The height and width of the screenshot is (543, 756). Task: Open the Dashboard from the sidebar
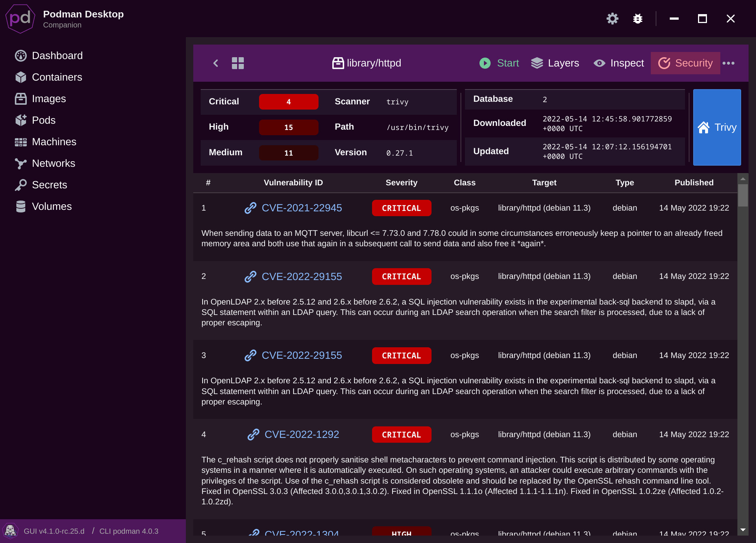click(x=57, y=55)
